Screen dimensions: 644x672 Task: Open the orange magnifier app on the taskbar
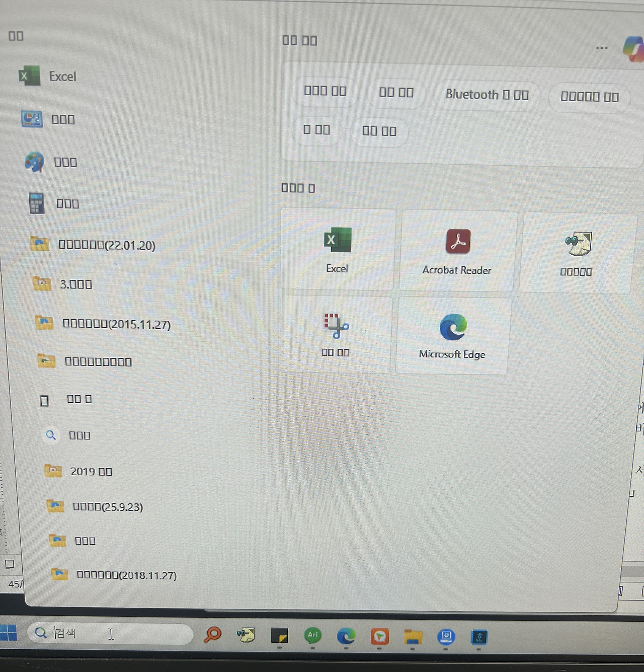tap(212, 635)
